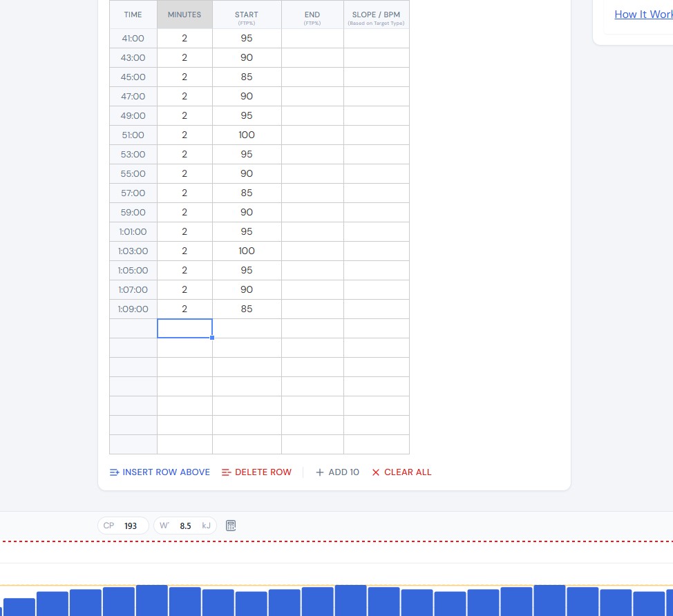The image size is (673, 616).
Task: Click the Minutes cell in the 1:09:00 row
Action: pos(184,309)
